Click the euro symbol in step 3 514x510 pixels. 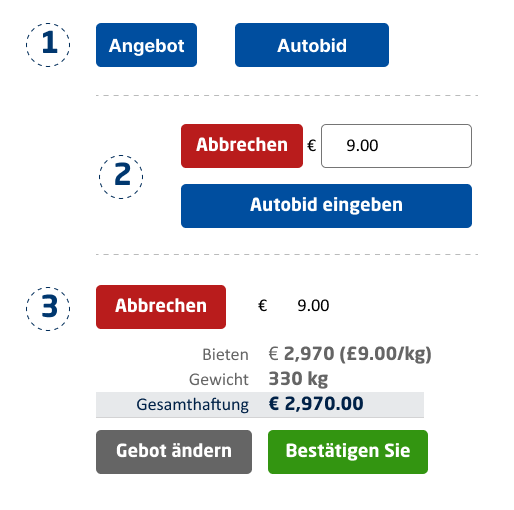point(263,306)
